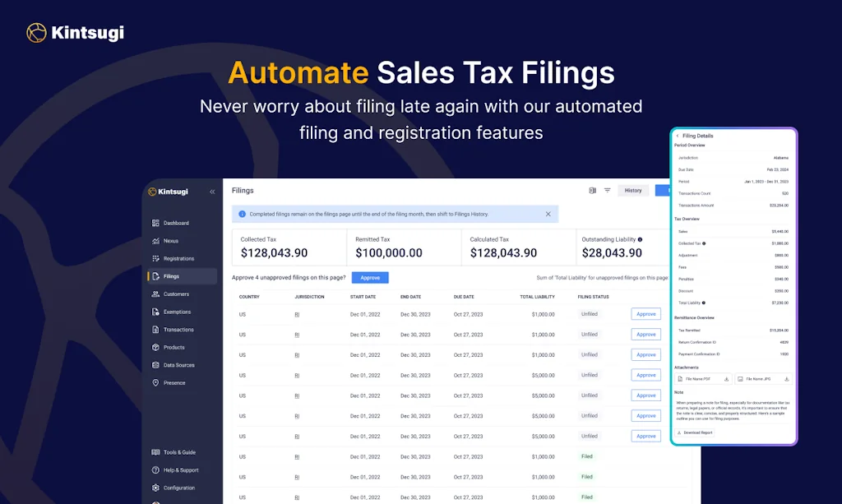Navigate to Transactions in the sidebar
The width and height of the screenshot is (842, 504).
pos(178,330)
